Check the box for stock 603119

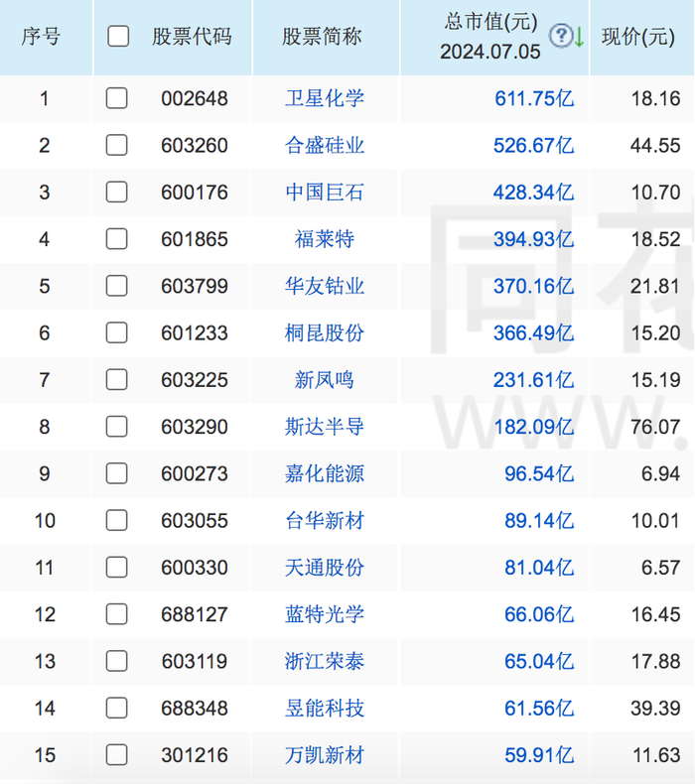[x=116, y=661]
